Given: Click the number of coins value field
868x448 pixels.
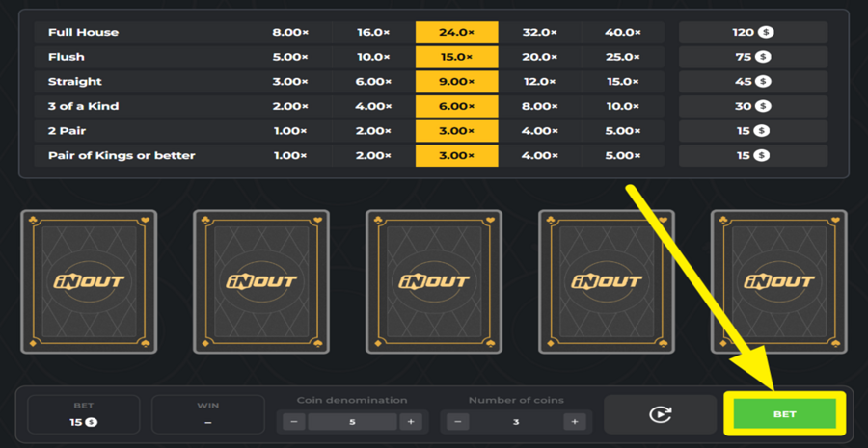Looking at the screenshot, I should pyautogui.click(x=517, y=422).
